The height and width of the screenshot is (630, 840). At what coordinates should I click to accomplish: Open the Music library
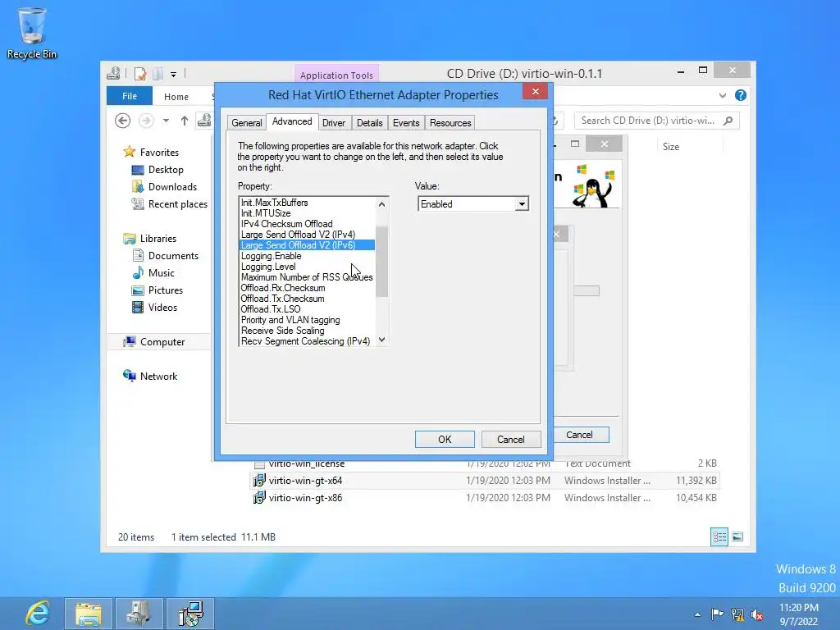point(162,272)
